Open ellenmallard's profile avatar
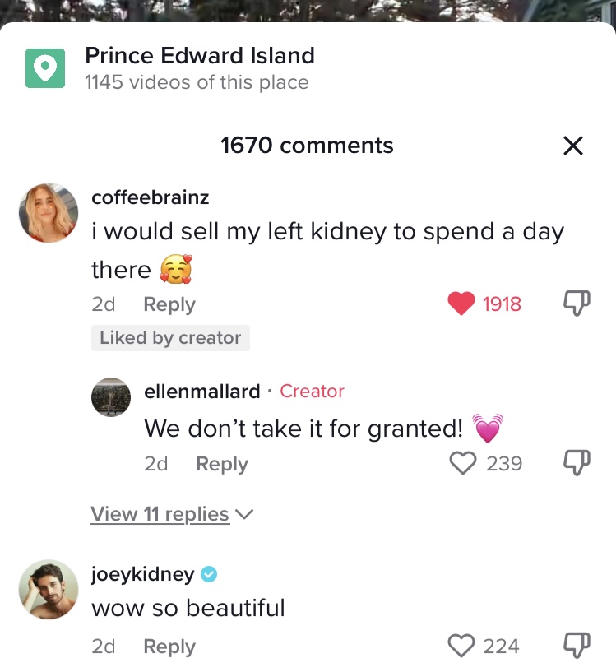This screenshot has width=616, height=672. (110, 397)
